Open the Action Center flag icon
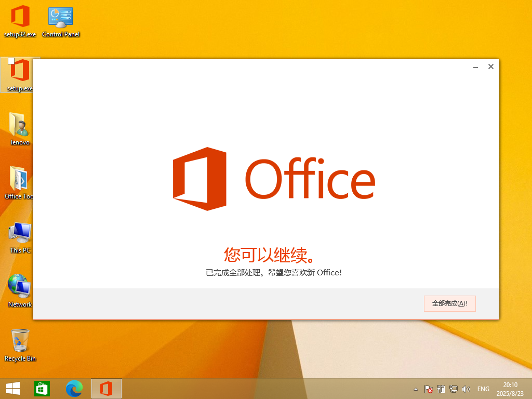Image resolution: width=532 pixels, height=399 pixels. coord(428,389)
